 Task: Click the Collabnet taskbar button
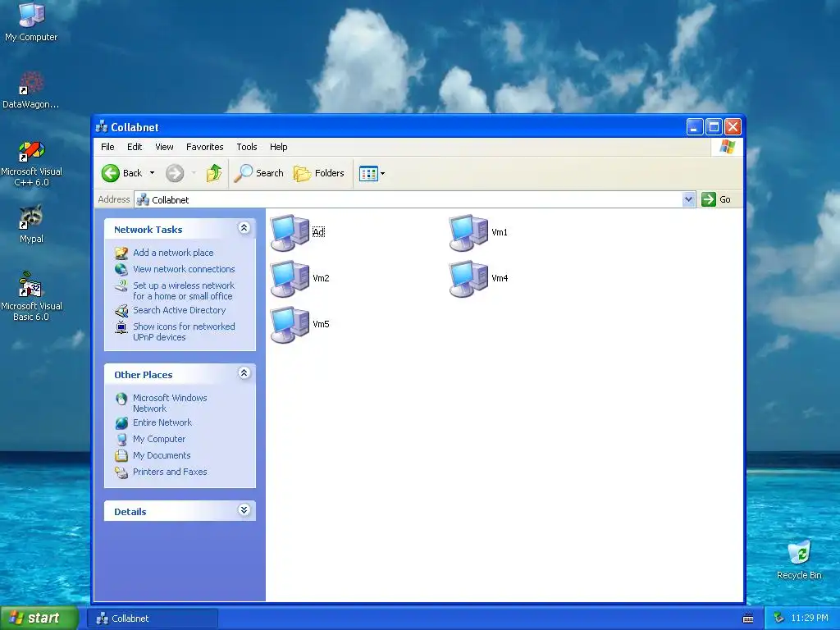point(153,619)
